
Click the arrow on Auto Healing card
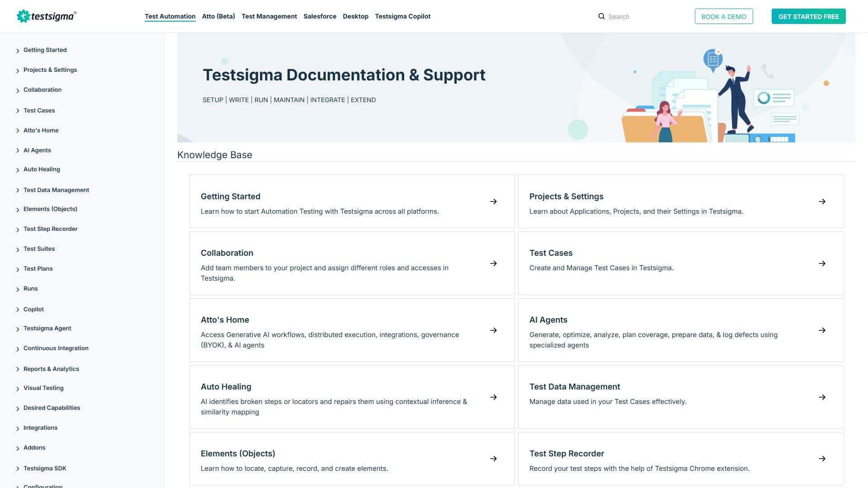(494, 397)
